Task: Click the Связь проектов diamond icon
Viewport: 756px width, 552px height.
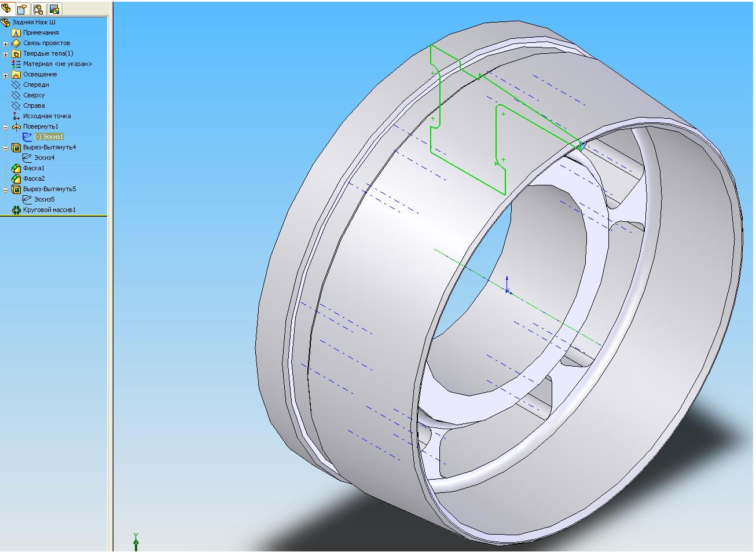Action: click(x=16, y=43)
